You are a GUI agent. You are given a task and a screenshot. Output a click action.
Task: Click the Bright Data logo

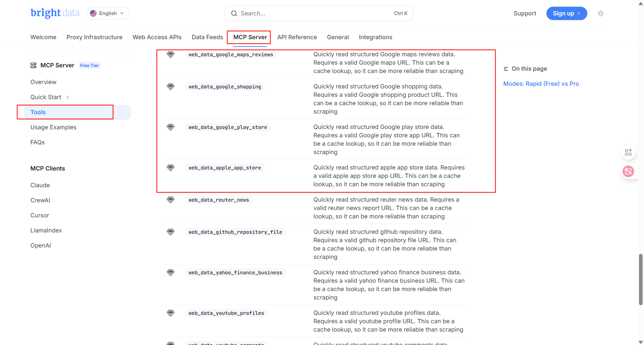55,13
